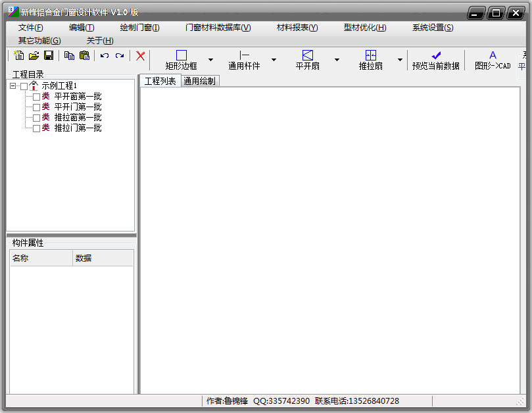Select the 平开扇 casement sash tool
This screenshot has width=532, height=413.
pos(307,60)
